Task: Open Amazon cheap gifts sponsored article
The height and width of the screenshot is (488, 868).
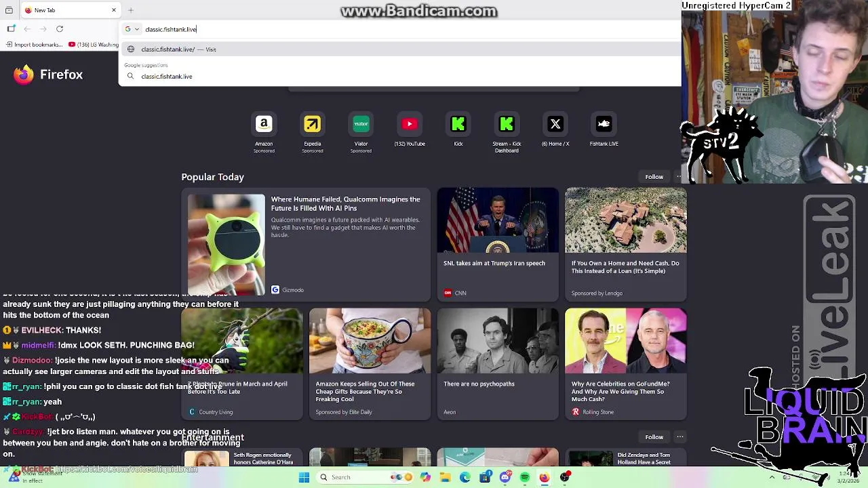Action: tap(365, 391)
